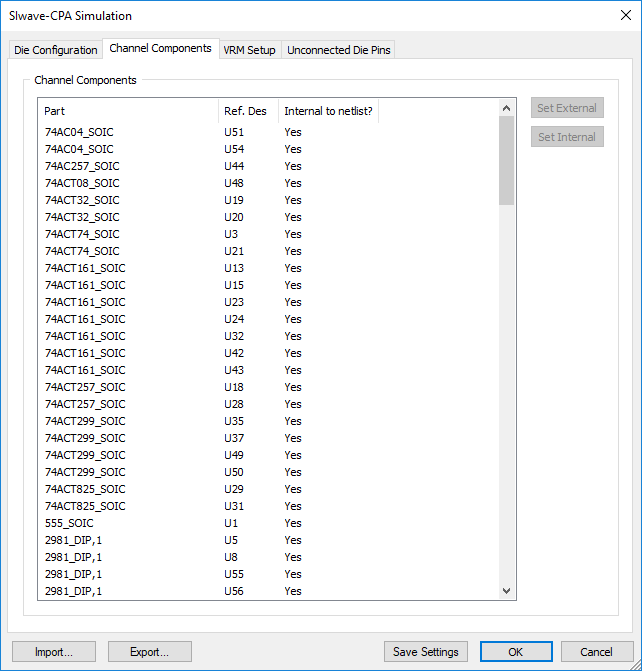Screen dimensions: 642x671
Task: Click the Set Internal button
Action: (567, 137)
